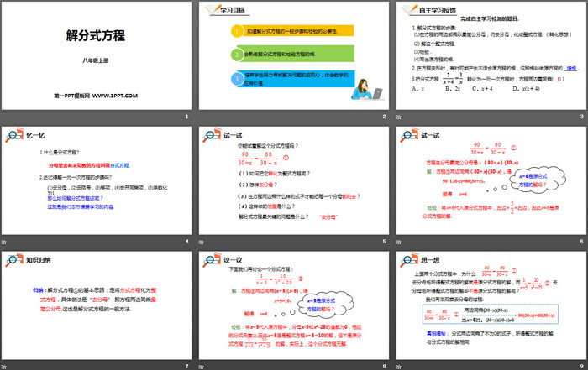Click slide number 1 label
Image resolution: width=588 pixels, height=370 pixels.
[186, 117]
